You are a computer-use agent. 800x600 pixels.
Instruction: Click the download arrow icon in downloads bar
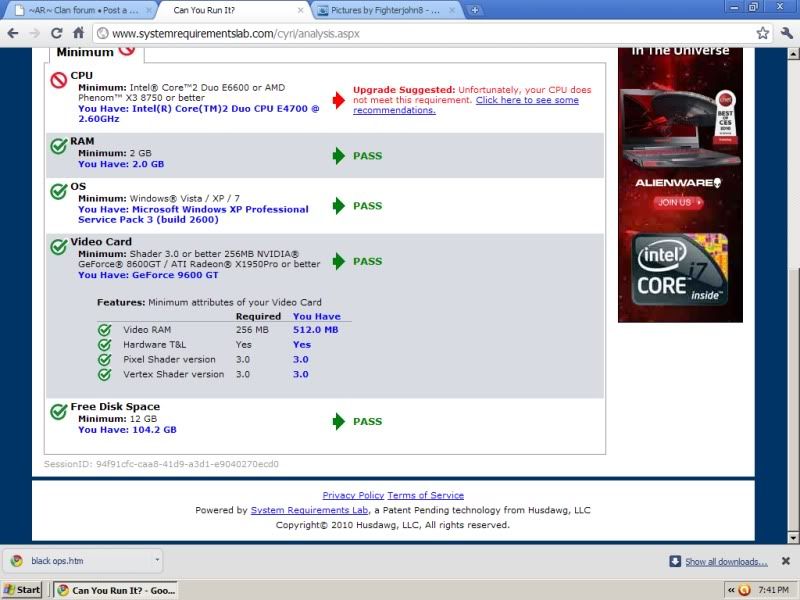(x=674, y=561)
